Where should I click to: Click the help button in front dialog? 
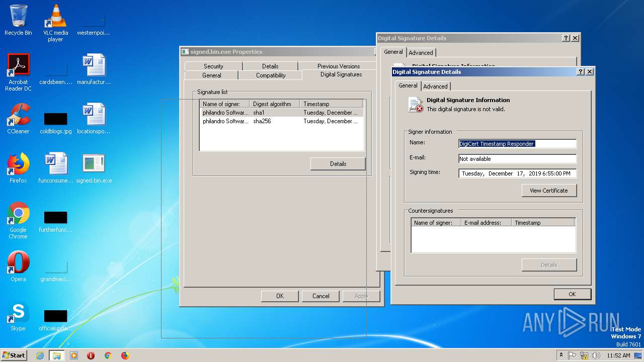coord(581,72)
